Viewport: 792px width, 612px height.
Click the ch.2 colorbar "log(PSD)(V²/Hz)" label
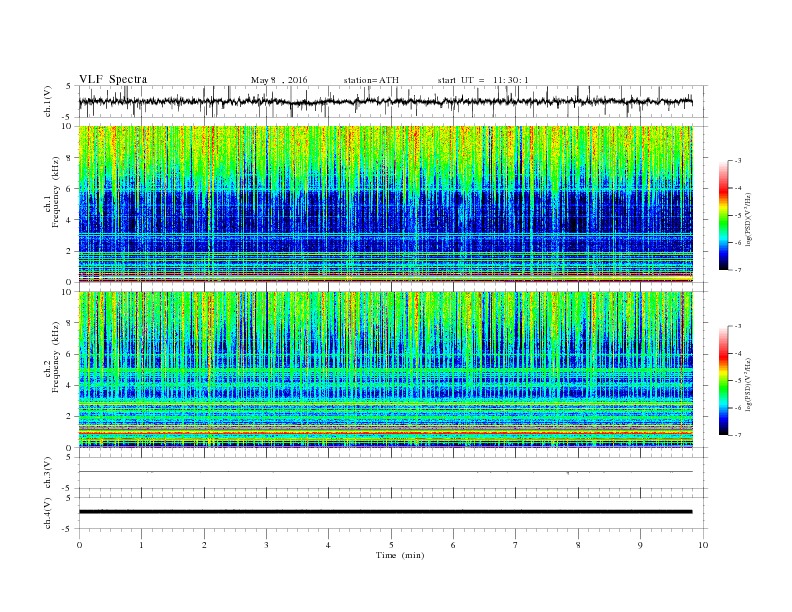748,383
